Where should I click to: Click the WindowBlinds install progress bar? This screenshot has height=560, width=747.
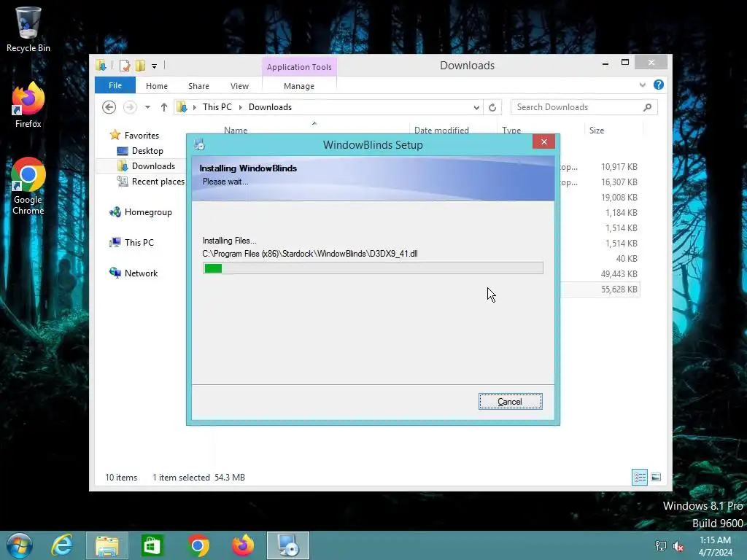point(373,268)
